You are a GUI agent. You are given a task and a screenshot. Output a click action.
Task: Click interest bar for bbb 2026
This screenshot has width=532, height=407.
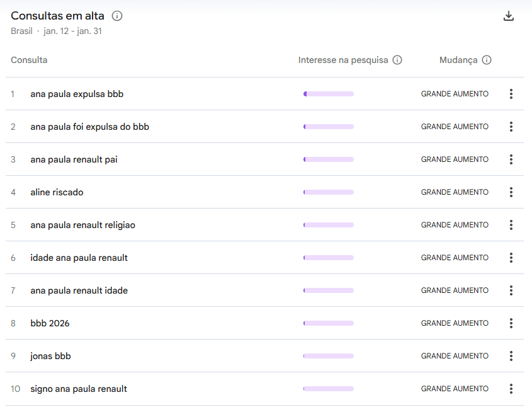point(329,323)
